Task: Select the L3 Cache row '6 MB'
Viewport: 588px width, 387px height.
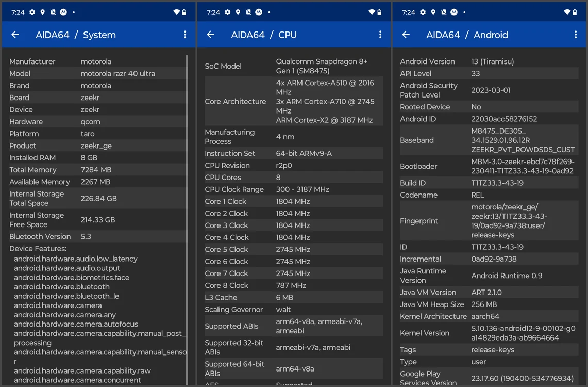Action: pos(294,297)
